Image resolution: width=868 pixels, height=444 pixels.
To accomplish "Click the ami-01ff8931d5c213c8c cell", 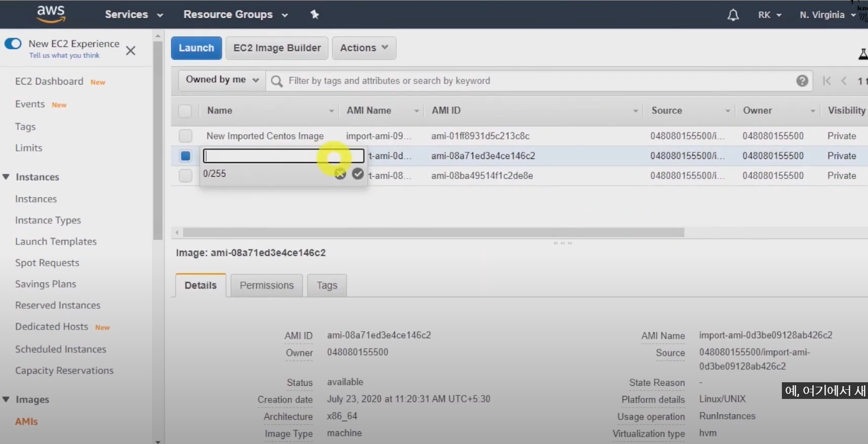I will click(480, 136).
